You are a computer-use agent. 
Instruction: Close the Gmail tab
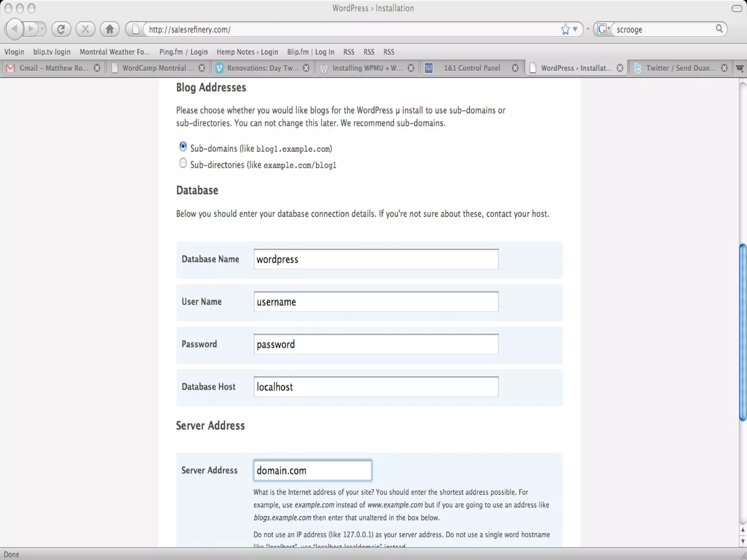click(97, 68)
